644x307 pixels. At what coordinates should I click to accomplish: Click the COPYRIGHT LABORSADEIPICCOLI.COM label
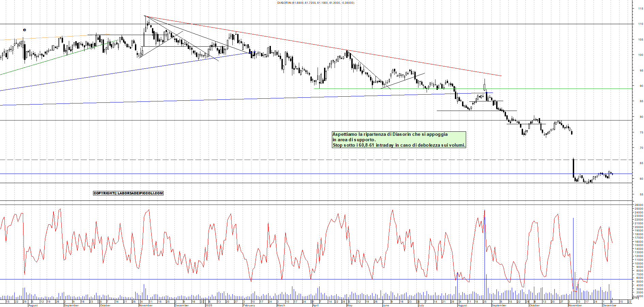[128, 193]
